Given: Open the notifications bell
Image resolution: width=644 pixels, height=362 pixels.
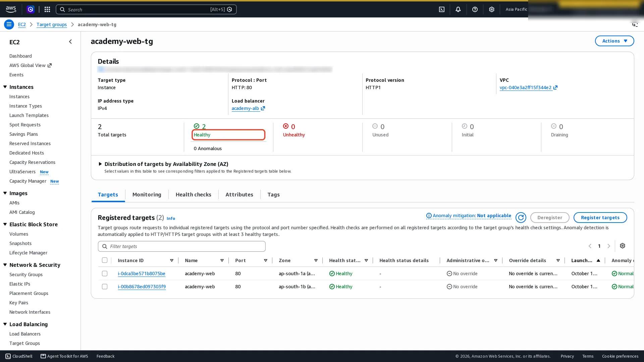Looking at the screenshot, I should point(458,9).
